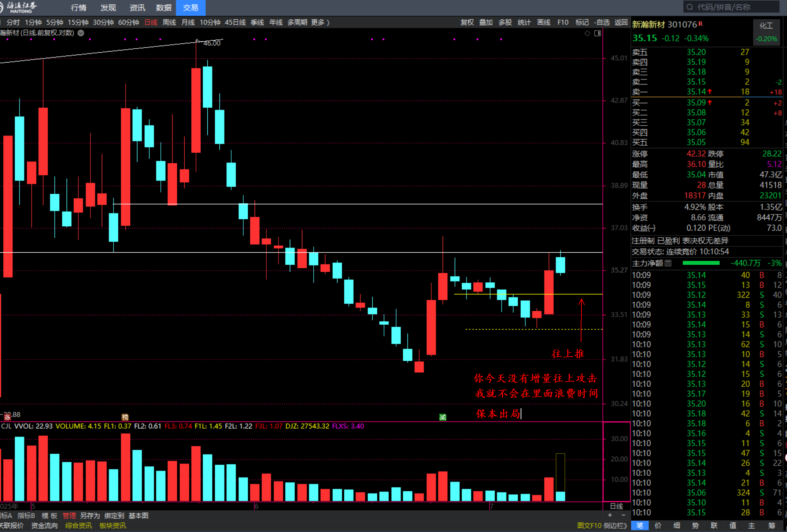Select the 45日线 period
The width and height of the screenshot is (787, 532).
tap(235, 23)
